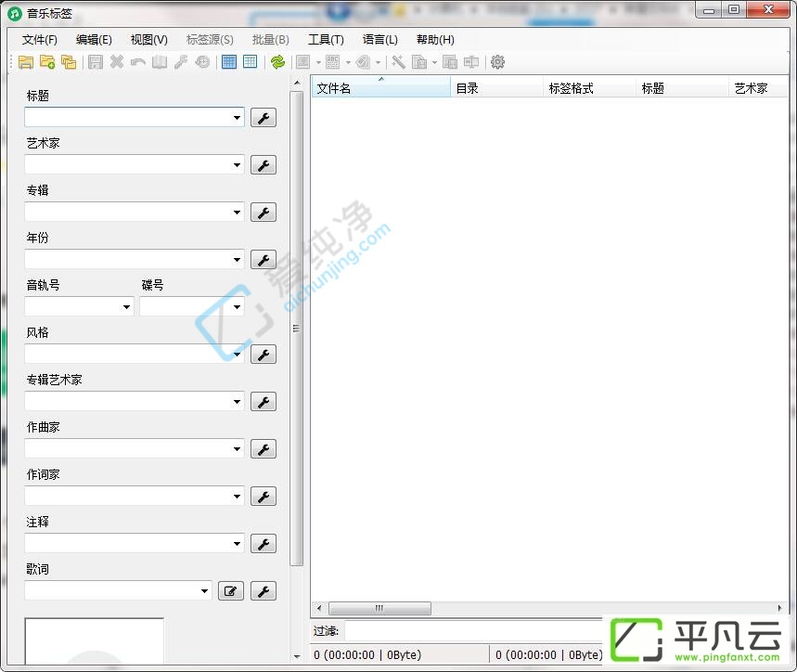Screen dimensions: 797x672
Task: Expand the 碟号 combo box dropdown
Action: (x=237, y=307)
